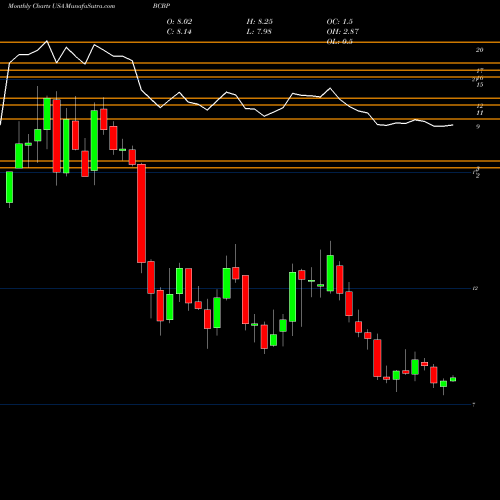Click the price axis label '11'
Screen dimensions: 500x500
tap(480, 113)
